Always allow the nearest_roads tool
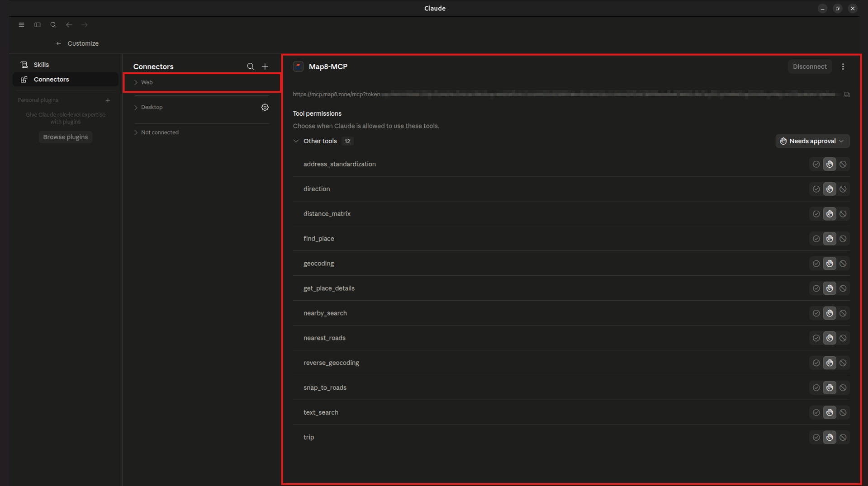 click(816, 338)
